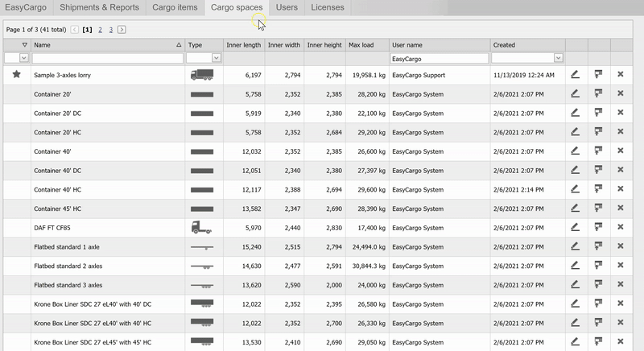Open page 2 of the list
The width and height of the screenshot is (644, 351).
click(x=100, y=30)
